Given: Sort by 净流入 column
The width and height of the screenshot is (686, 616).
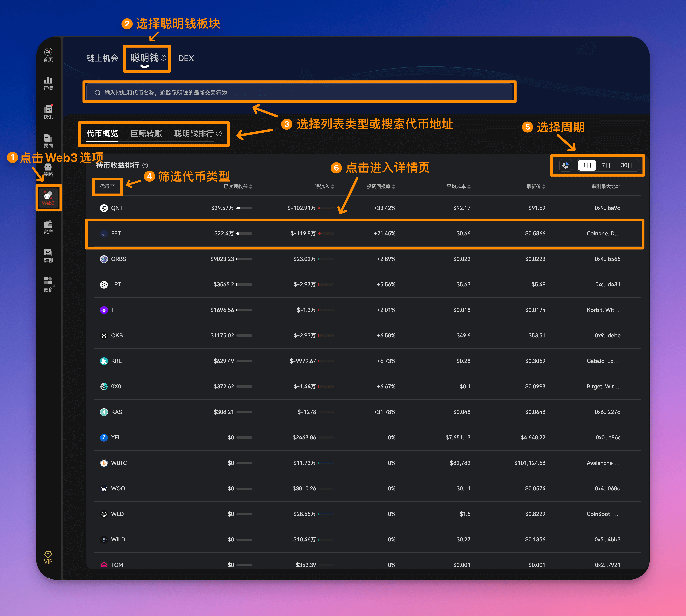Looking at the screenshot, I should (325, 186).
